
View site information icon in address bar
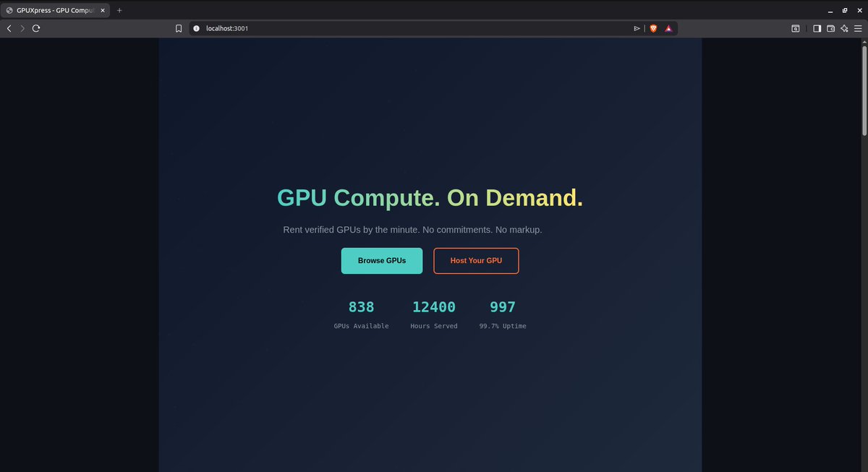[196, 28]
